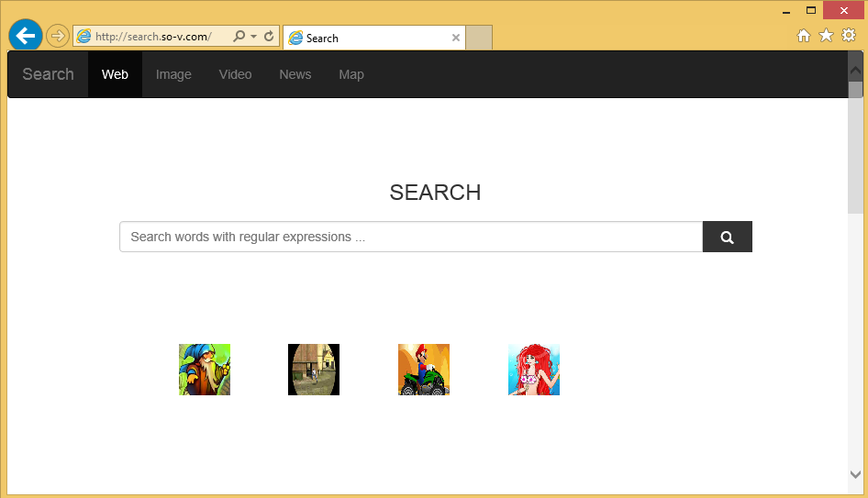Switch to the Video search tab

pos(235,74)
